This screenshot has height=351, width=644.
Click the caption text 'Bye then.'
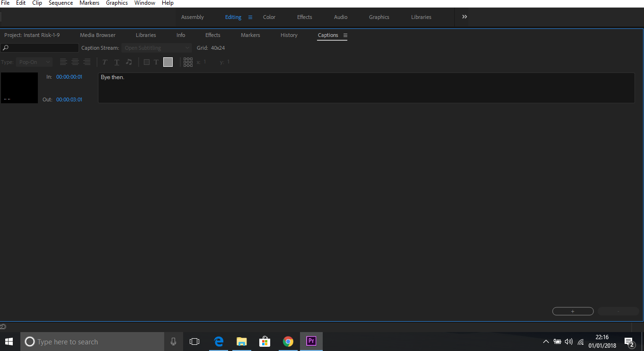click(113, 77)
